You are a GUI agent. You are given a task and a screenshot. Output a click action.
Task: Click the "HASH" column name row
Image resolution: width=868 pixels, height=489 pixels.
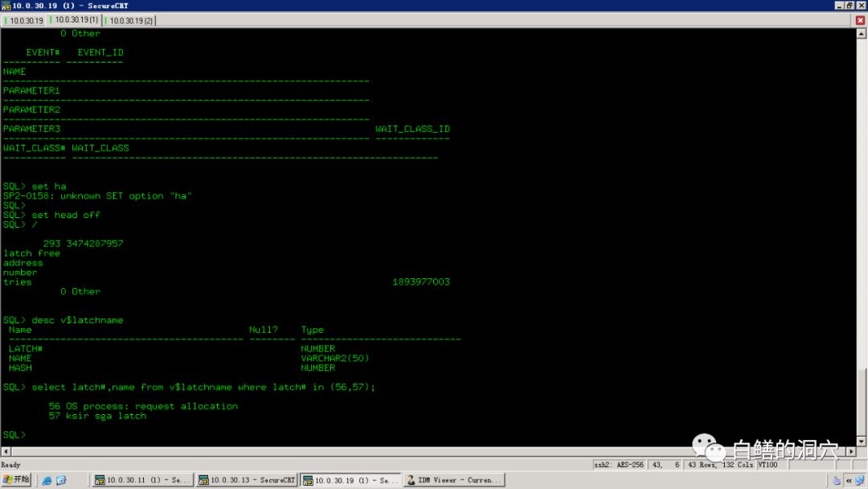point(20,368)
